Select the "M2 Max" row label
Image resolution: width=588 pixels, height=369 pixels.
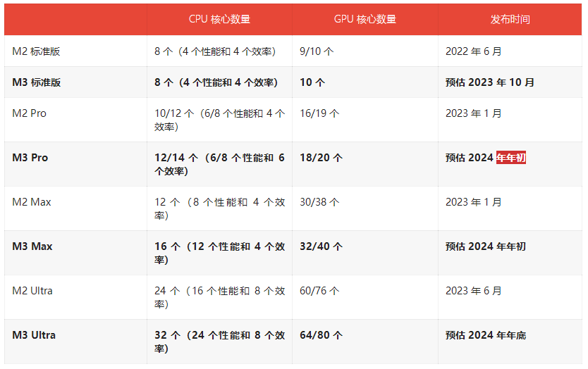point(32,202)
